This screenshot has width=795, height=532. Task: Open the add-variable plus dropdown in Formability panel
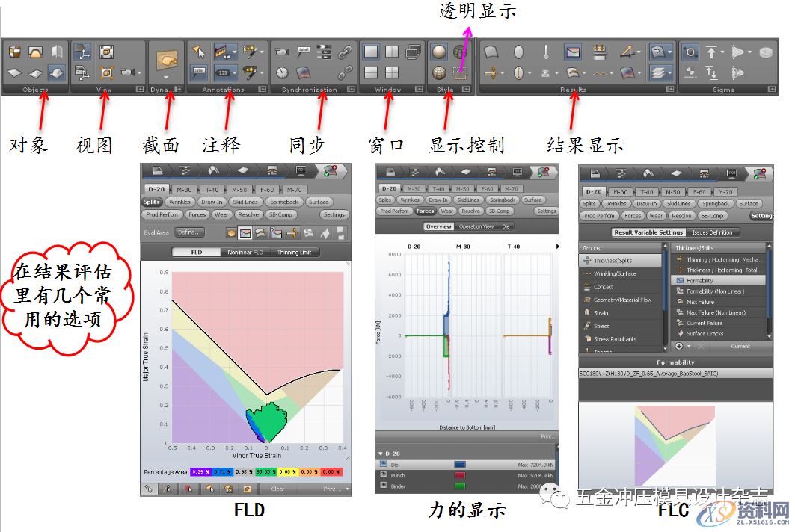pos(688,346)
